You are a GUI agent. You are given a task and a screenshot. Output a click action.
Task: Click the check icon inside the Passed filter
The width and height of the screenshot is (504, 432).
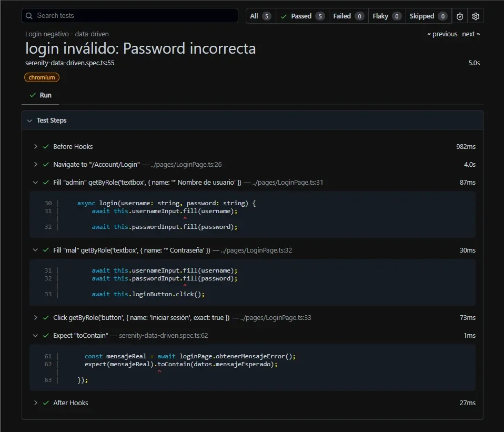coord(284,16)
